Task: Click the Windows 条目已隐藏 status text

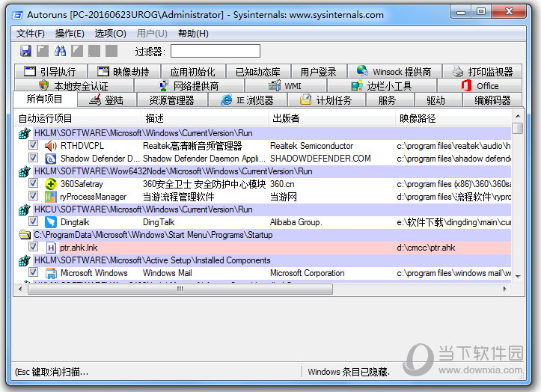Action: pyautogui.click(x=349, y=372)
